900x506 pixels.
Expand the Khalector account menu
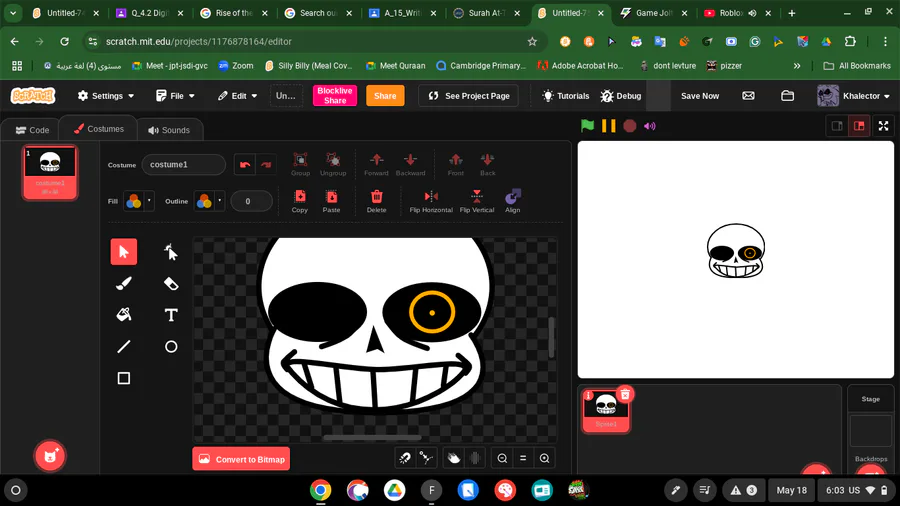click(854, 96)
